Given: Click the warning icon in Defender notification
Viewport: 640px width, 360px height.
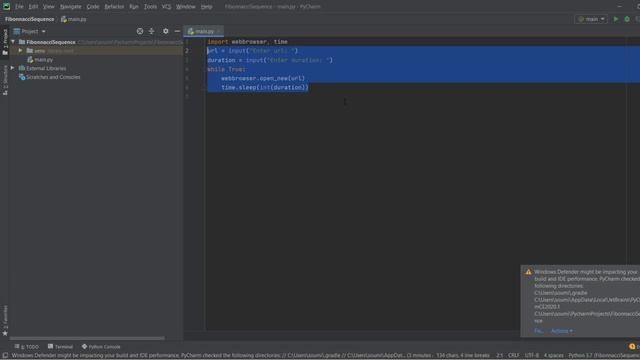Looking at the screenshot, I should [x=528, y=272].
